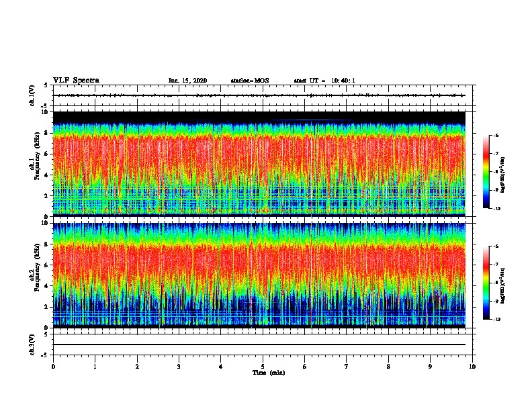This screenshot has height=411, width=532.
Task: Click the "ch.3(V)" axis label
Action: coord(32,345)
